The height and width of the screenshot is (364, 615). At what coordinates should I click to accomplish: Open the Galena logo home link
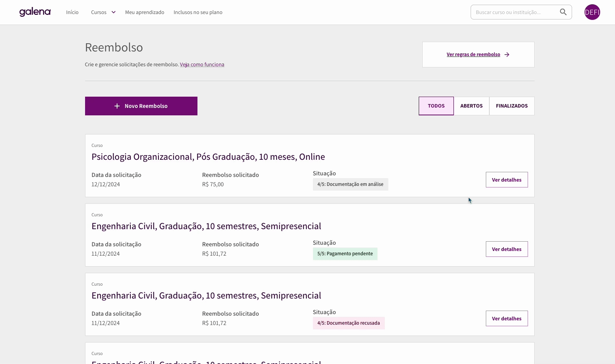(35, 12)
